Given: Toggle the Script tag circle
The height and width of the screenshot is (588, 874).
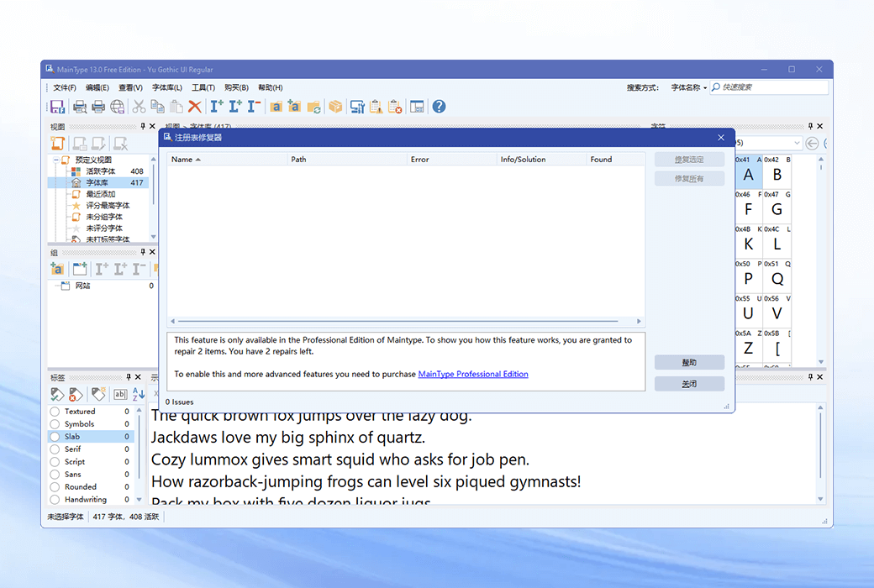Looking at the screenshot, I should [55, 461].
